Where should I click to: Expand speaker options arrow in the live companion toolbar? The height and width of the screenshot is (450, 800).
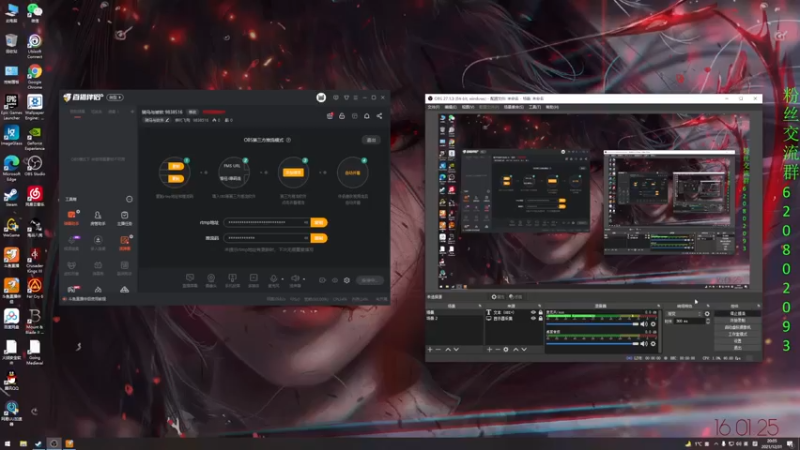tap(304, 279)
